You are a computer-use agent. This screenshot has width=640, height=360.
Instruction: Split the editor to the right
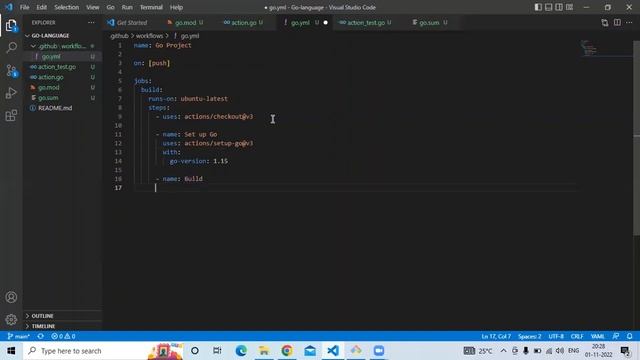(x=617, y=22)
